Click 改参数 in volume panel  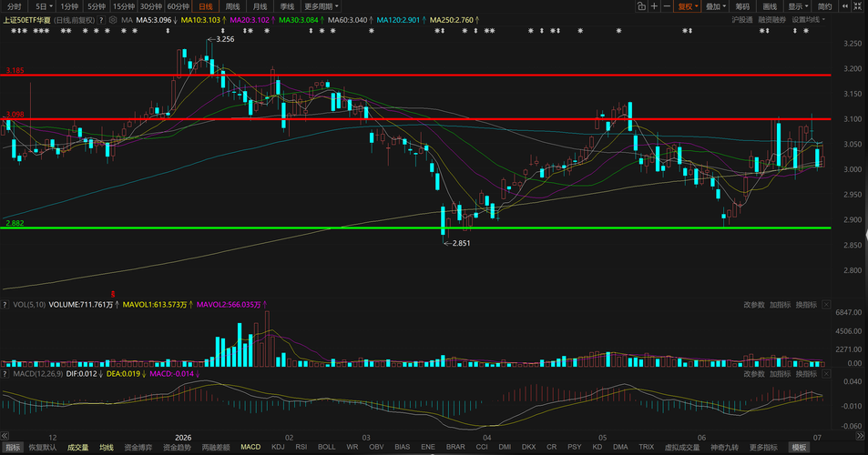tap(753, 305)
